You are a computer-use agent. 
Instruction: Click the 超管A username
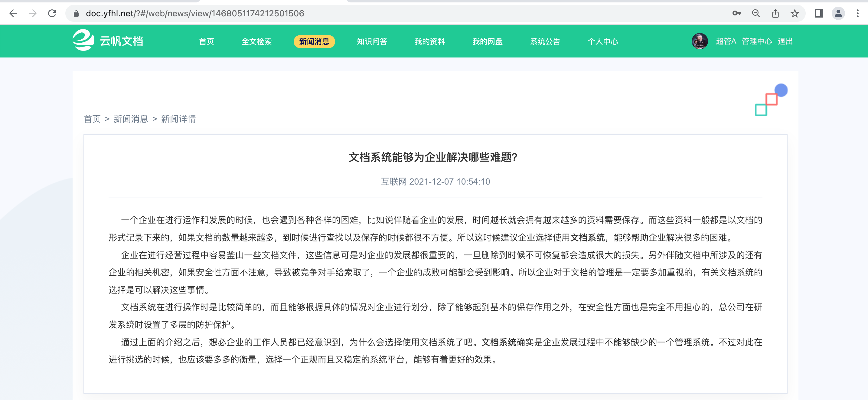726,41
